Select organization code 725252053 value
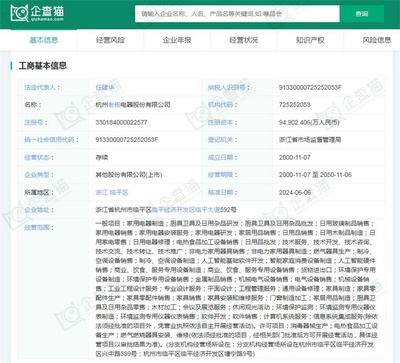 tap(295, 105)
